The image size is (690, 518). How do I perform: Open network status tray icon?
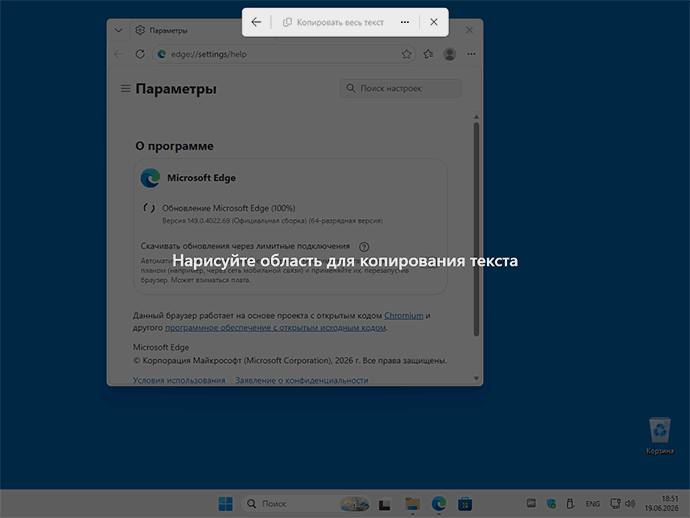(x=615, y=503)
